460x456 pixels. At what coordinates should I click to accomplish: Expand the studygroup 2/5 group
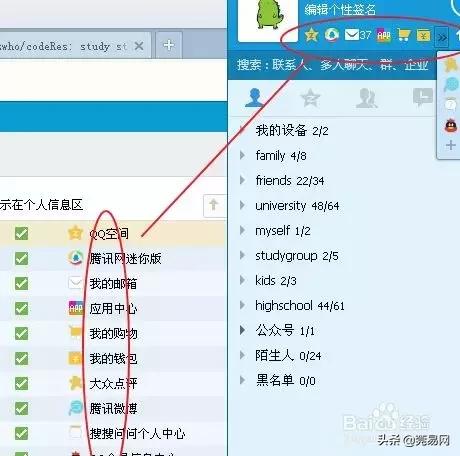[242, 255]
